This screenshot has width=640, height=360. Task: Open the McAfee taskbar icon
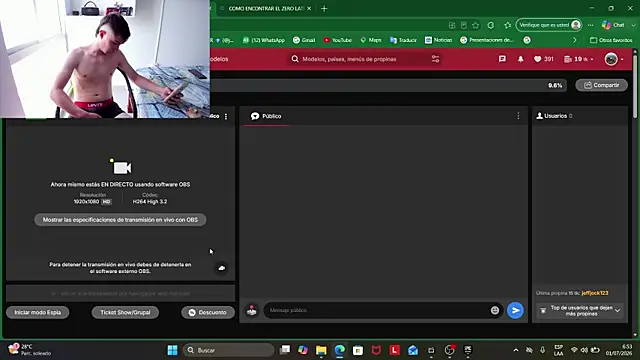[x=376, y=350]
